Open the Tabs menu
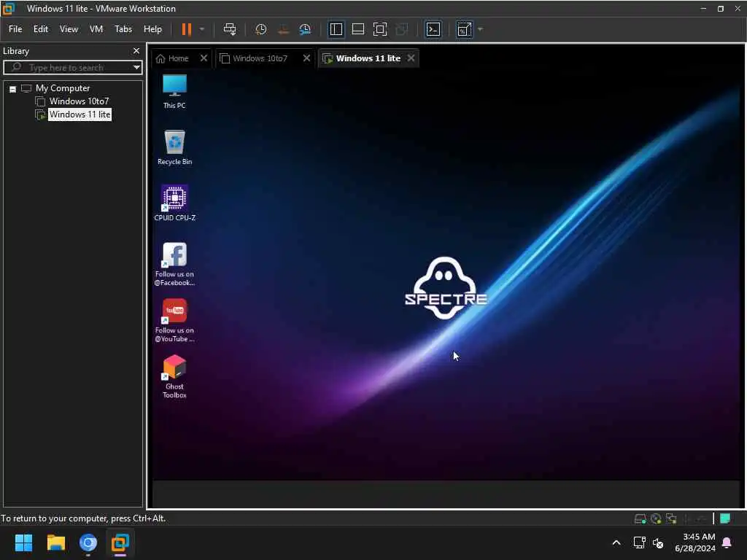This screenshot has width=747, height=560. [x=123, y=29]
